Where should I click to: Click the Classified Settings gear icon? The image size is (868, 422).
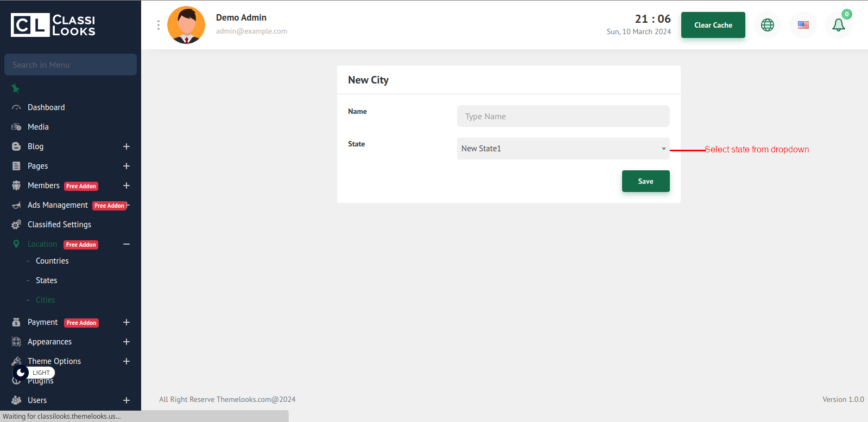click(x=16, y=225)
